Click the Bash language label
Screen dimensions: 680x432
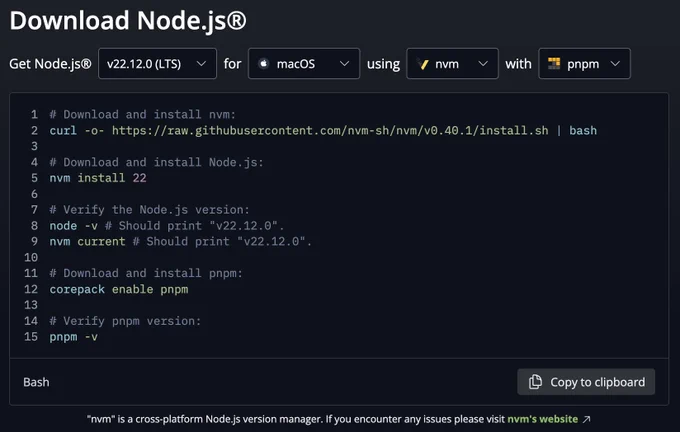point(36,382)
